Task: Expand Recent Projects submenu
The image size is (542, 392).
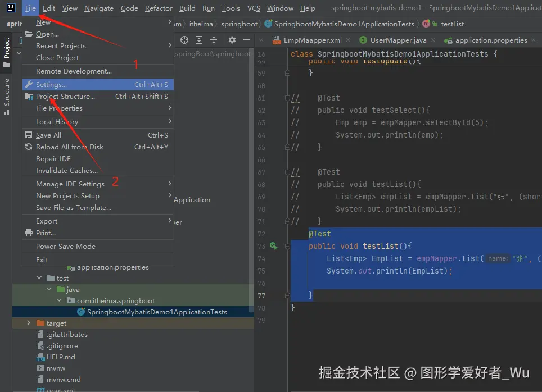Action: [98, 46]
